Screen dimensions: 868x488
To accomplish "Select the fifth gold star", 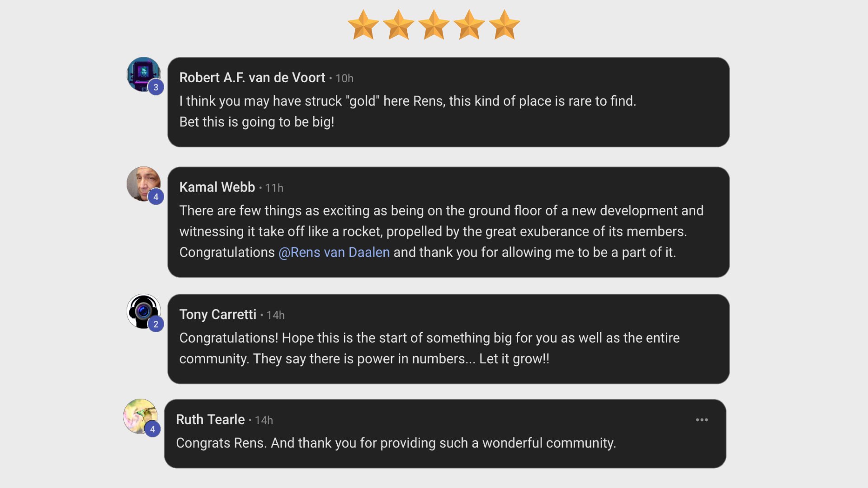I will 504,25.
